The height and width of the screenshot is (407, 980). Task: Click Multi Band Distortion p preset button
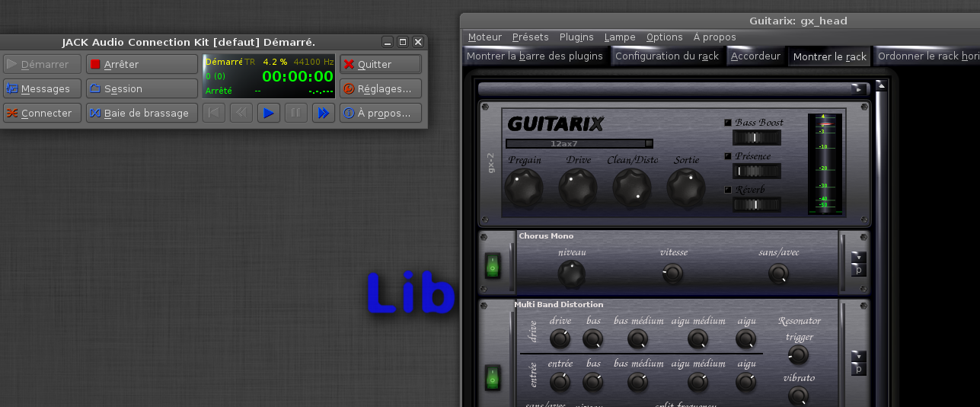point(859,369)
